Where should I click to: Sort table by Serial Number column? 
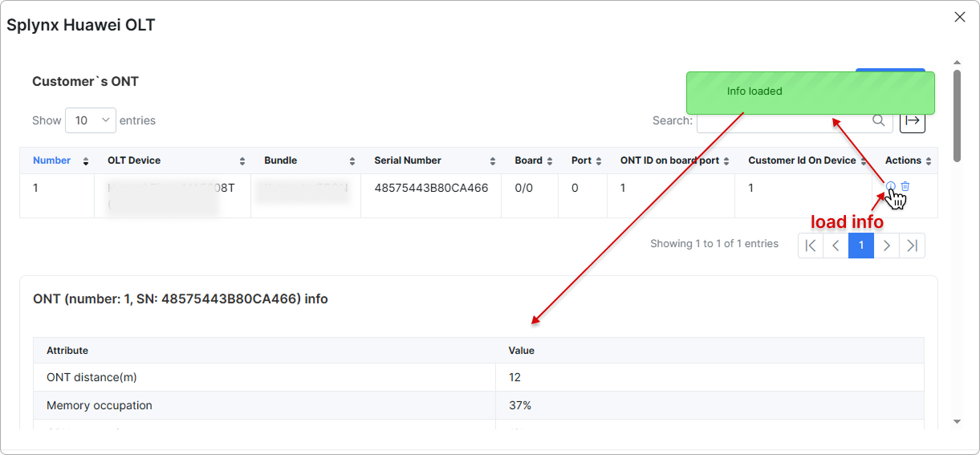431,160
